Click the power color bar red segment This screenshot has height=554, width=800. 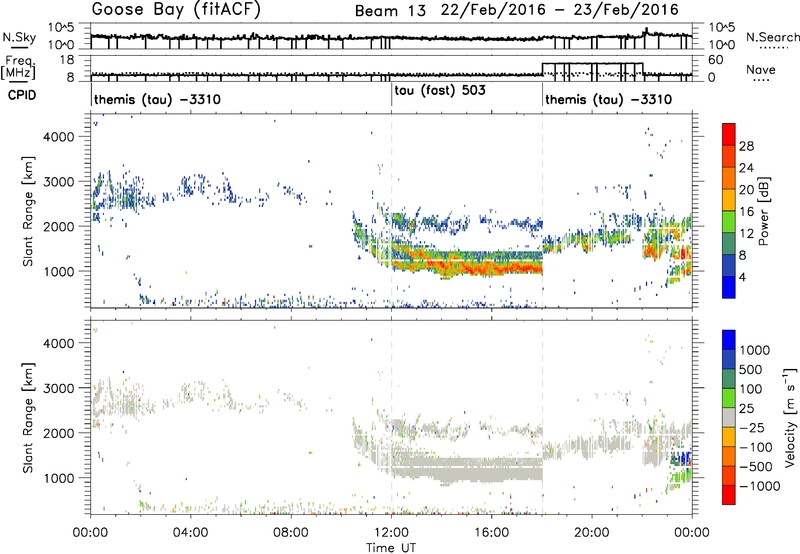tap(729, 134)
